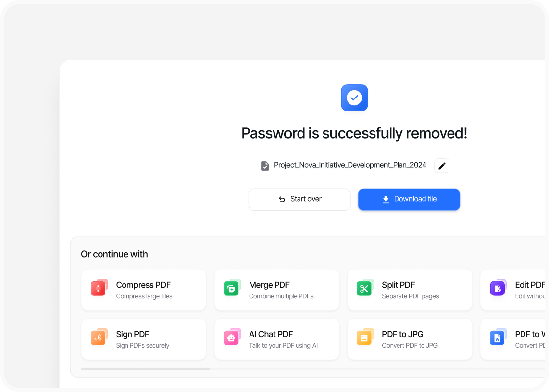
Task: Select the AI Chat PDF card
Action: (x=276, y=339)
